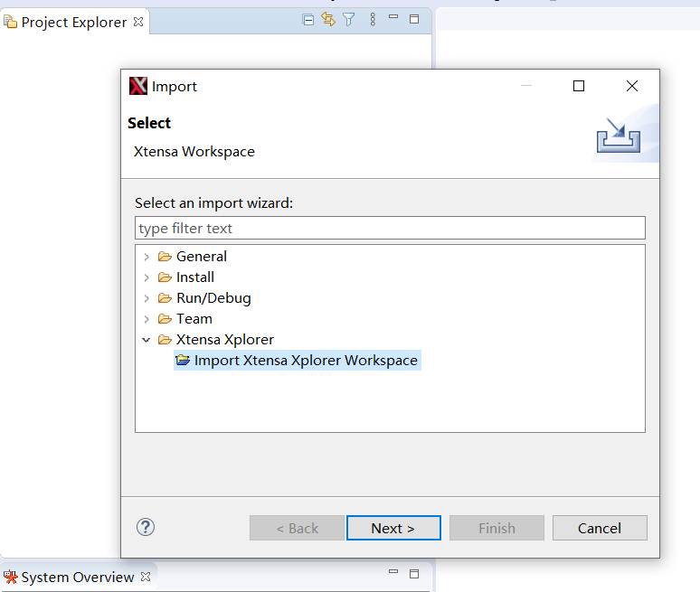The image size is (700, 592).
Task: Close the Project Explorer tab
Action: (x=138, y=22)
